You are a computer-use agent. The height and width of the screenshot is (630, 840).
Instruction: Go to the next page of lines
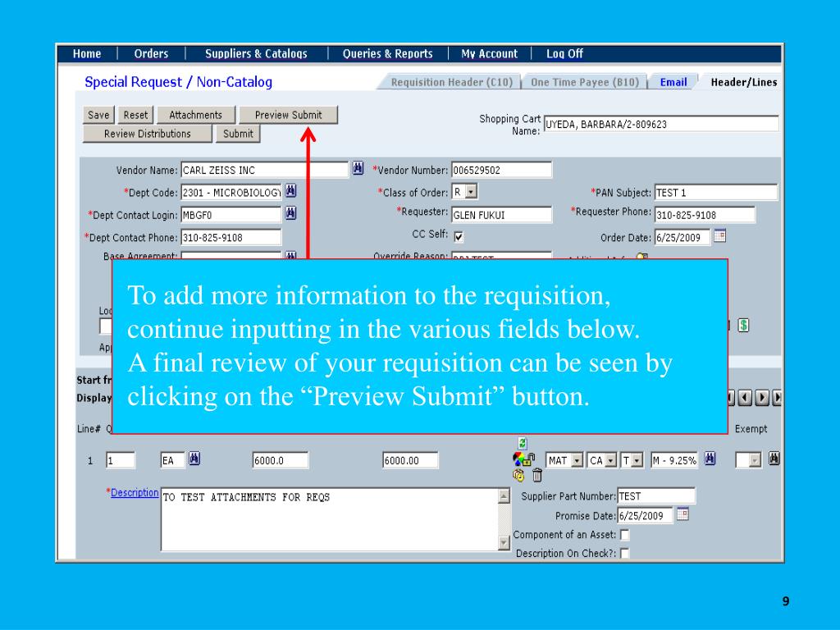point(762,398)
